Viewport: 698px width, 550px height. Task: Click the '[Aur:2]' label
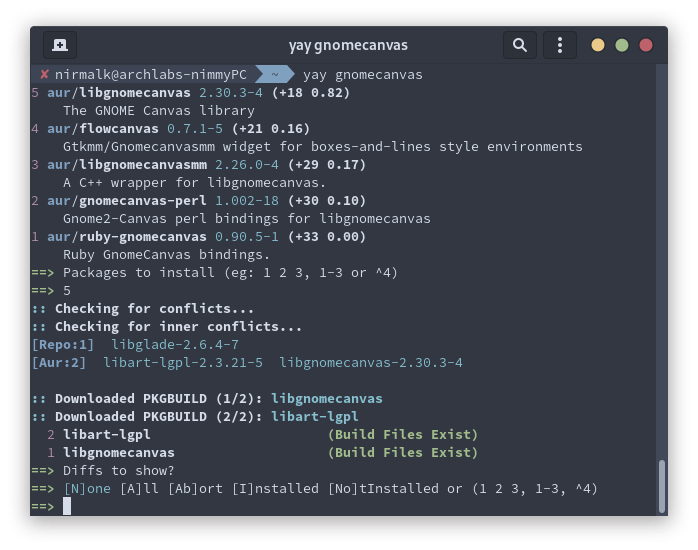(59, 363)
